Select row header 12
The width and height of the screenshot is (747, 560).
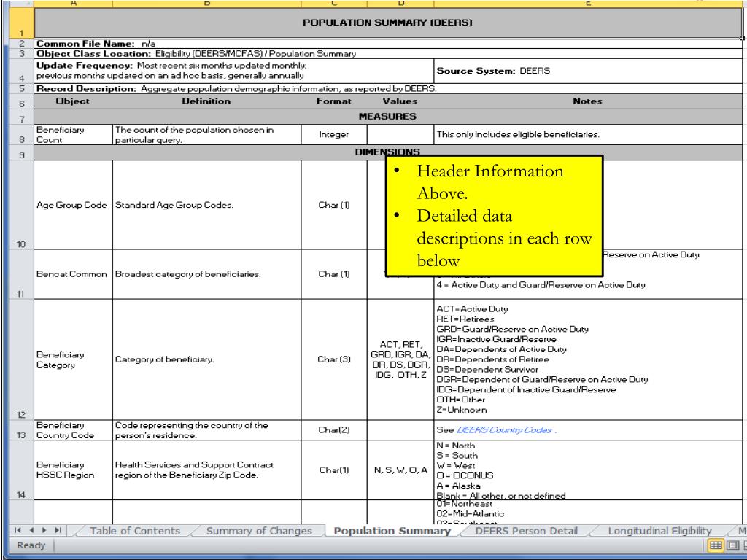[21, 359]
